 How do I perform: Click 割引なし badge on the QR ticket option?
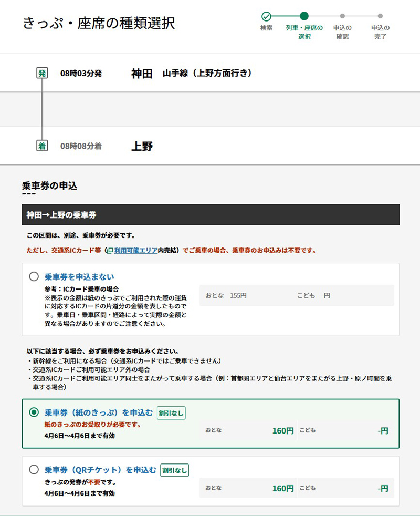click(x=174, y=470)
